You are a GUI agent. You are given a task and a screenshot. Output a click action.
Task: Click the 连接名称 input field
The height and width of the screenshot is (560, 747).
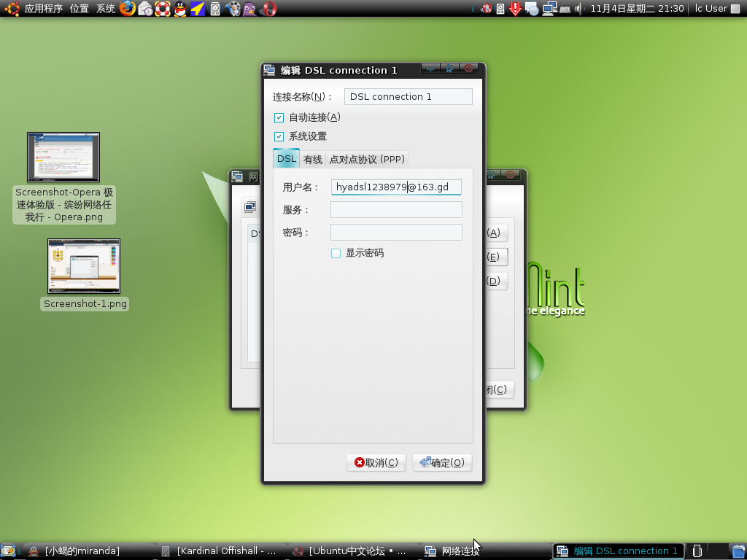pos(409,97)
